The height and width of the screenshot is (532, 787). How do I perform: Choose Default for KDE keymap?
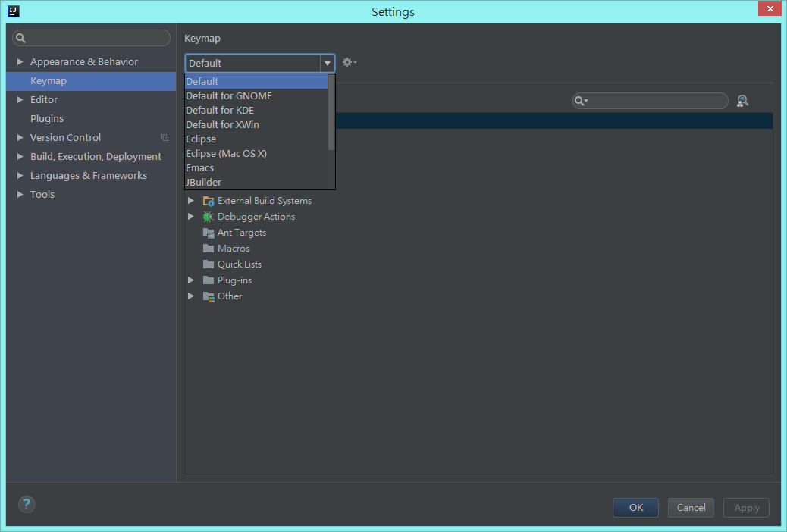pyautogui.click(x=256, y=111)
